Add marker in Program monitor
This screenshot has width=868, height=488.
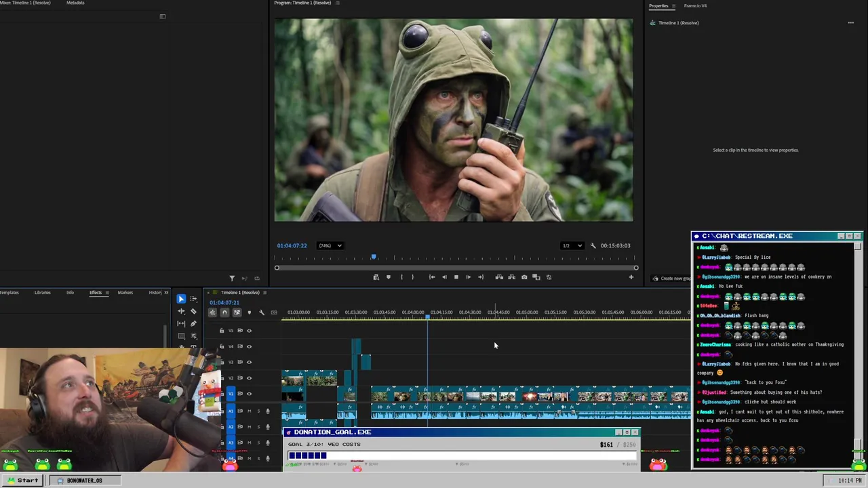[389, 277]
